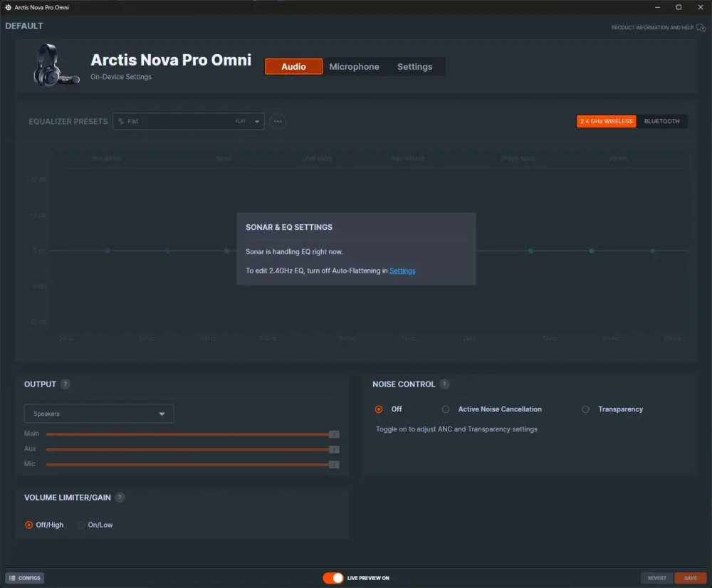Click the product help chat bubble icon

pyautogui.click(x=701, y=28)
